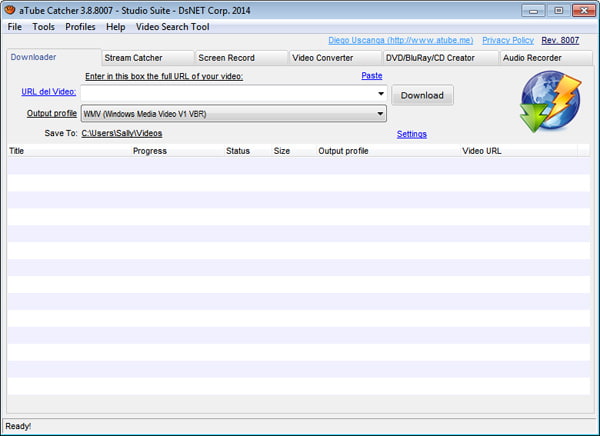Switch to the Video Converter tab
Screen dimensions: 600x436
click(x=335, y=58)
